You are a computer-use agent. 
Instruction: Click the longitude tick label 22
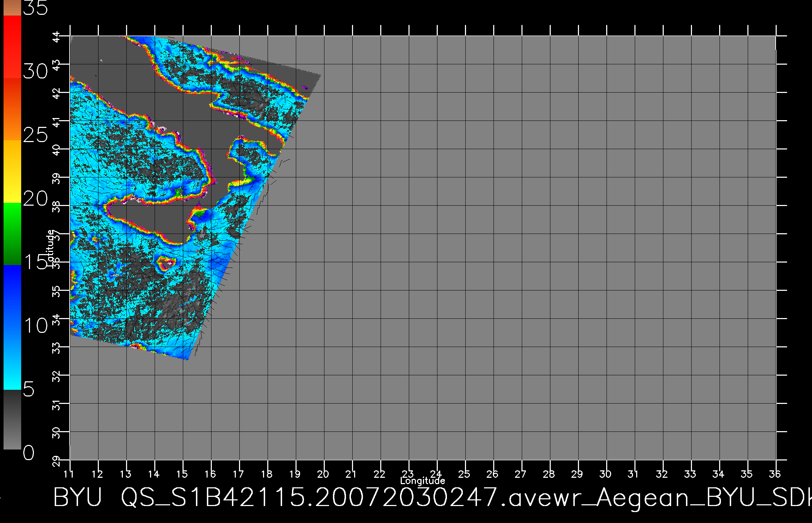(x=379, y=474)
